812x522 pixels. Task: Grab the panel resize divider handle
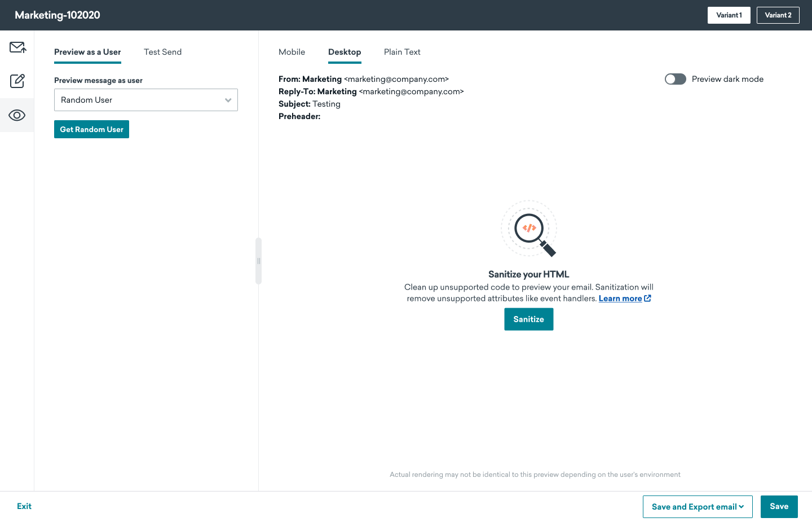259,261
